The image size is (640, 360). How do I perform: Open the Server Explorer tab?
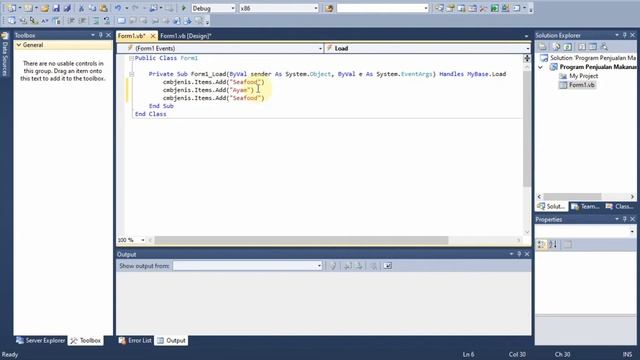tap(40, 340)
